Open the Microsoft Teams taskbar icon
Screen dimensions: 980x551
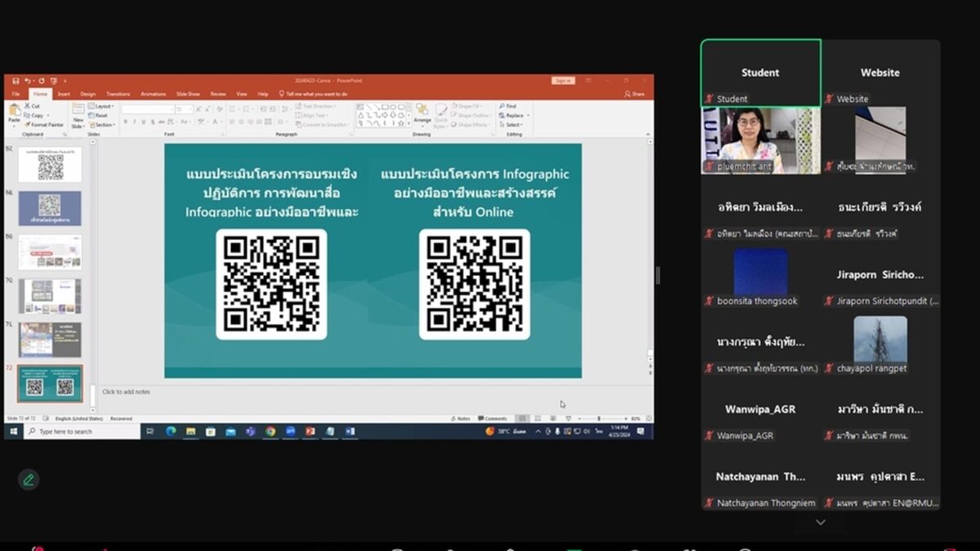click(251, 431)
